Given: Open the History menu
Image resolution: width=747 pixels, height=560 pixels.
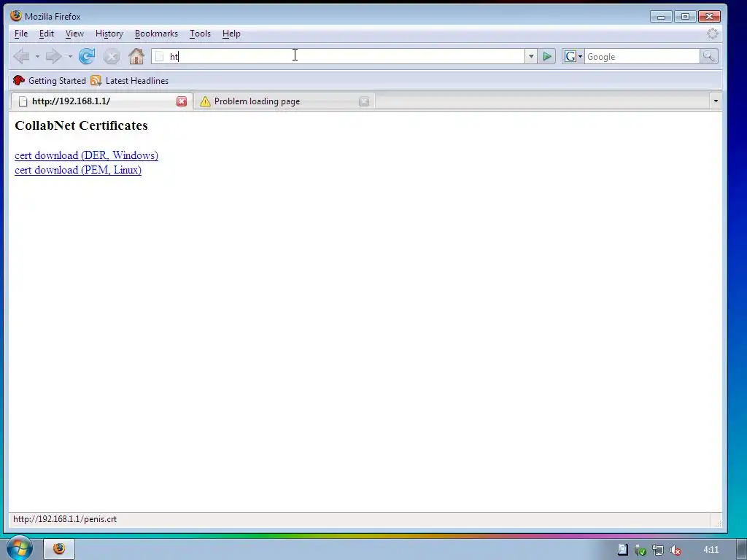Looking at the screenshot, I should tap(109, 34).
